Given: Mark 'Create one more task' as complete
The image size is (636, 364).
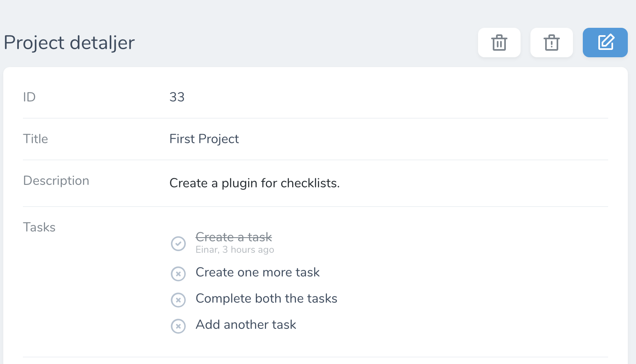Looking at the screenshot, I should point(178,274).
